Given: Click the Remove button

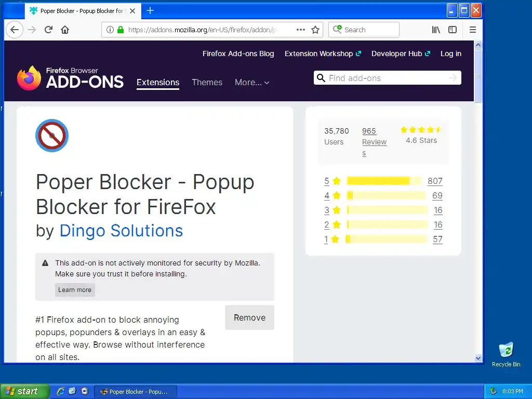Looking at the screenshot, I should point(249,317).
